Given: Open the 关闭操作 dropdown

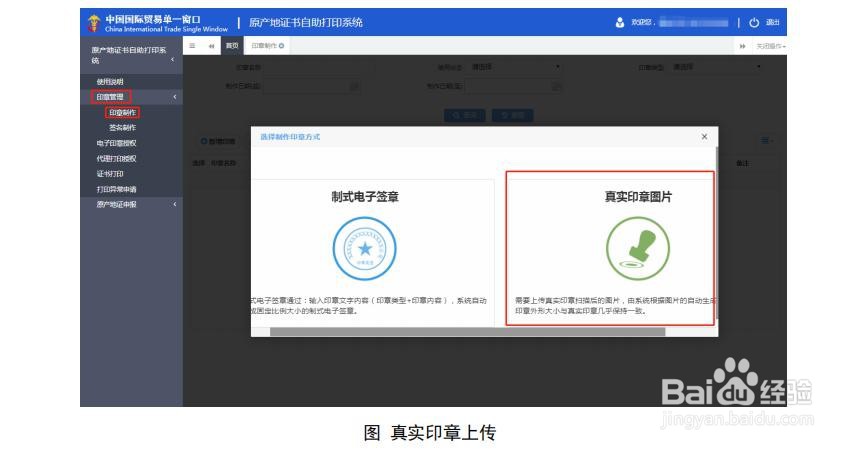Looking at the screenshot, I should [x=771, y=46].
